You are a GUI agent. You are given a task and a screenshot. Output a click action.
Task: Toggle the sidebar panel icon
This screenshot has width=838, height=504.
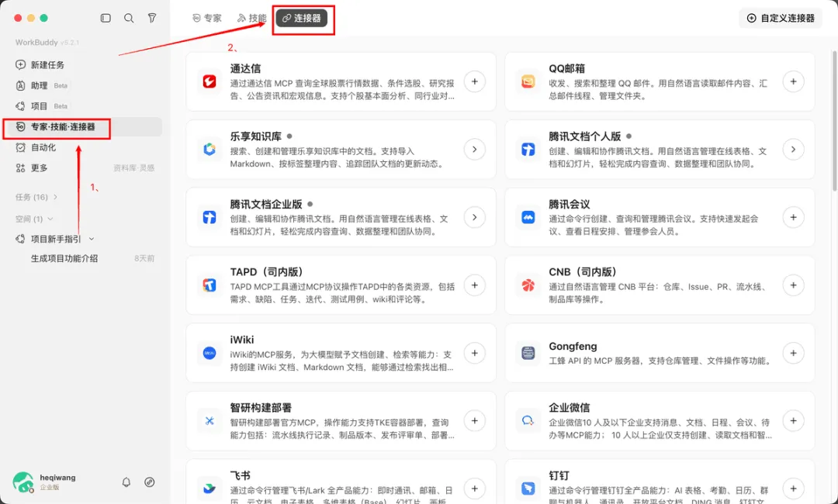[x=106, y=18]
